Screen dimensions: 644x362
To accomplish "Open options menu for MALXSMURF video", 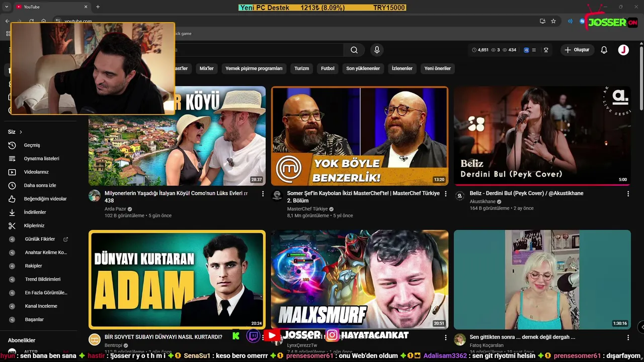I will [445, 337].
